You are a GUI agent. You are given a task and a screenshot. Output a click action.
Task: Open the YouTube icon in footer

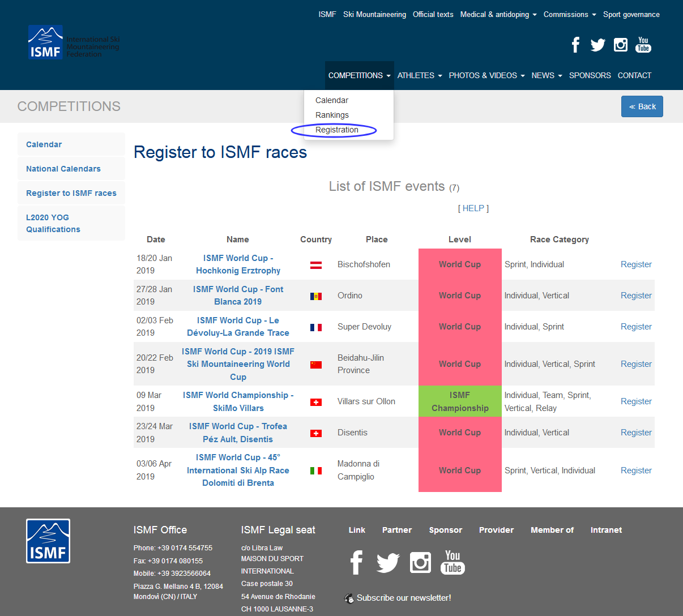[x=453, y=562]
